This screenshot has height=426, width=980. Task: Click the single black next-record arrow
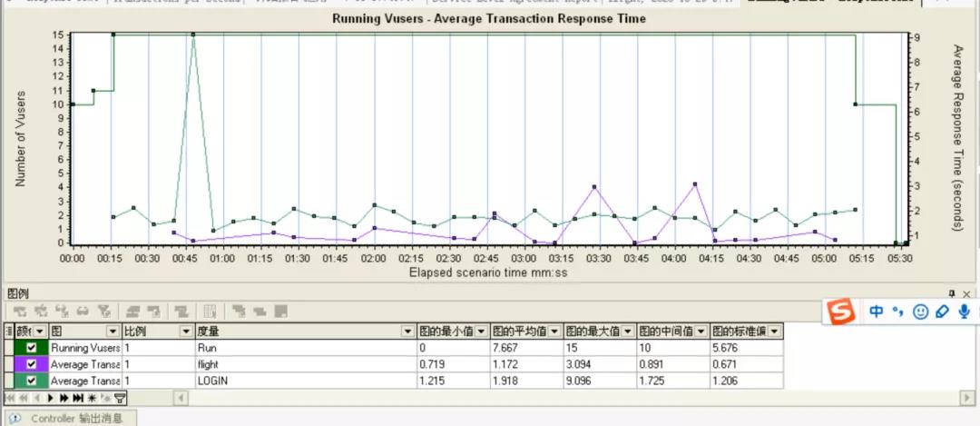click(51, 398)
